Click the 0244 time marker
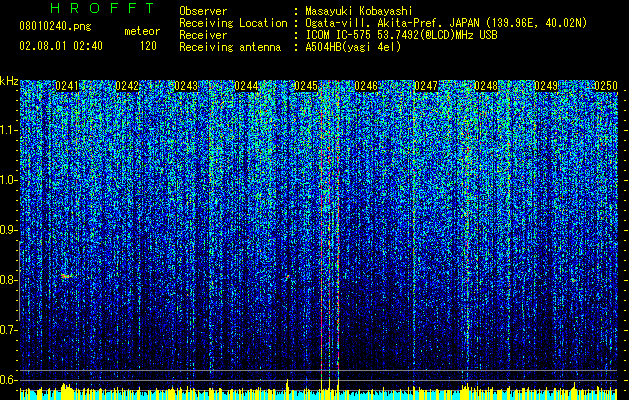This screenshot has height=400, width=629. [x=246, y=86]
